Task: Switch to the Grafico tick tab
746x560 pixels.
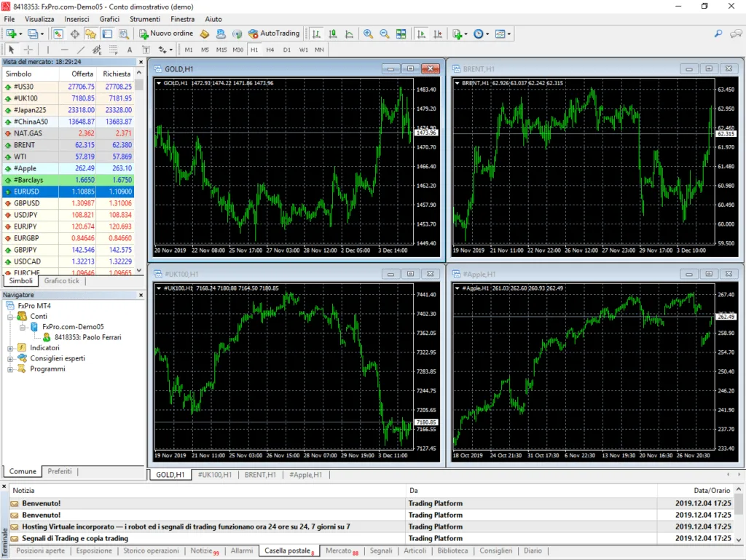Action: (x=62, y=281)
